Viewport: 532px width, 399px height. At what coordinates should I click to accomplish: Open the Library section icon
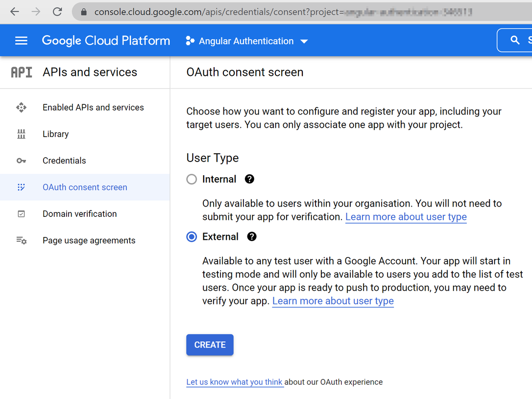click(21, 134)
